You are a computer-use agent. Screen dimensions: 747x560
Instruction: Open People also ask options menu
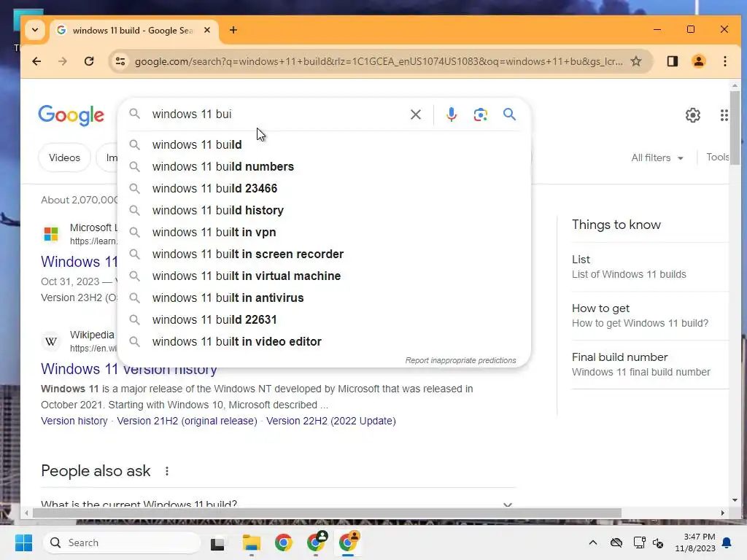point(167,472)
